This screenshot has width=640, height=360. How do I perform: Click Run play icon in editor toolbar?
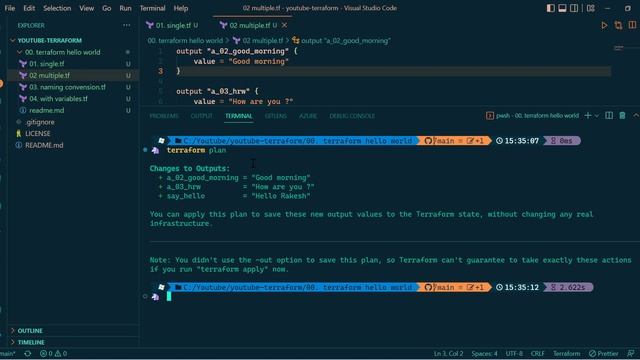(x=604, y=25)
